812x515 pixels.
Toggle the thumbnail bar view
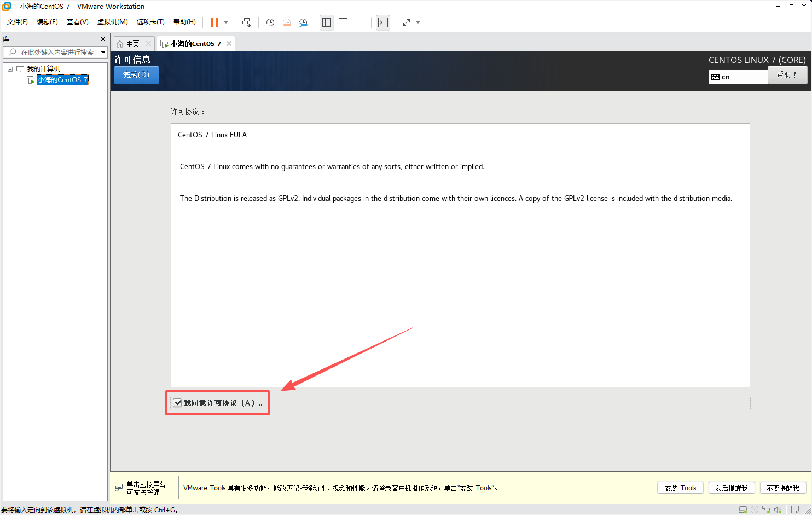(x=343, y=22)
